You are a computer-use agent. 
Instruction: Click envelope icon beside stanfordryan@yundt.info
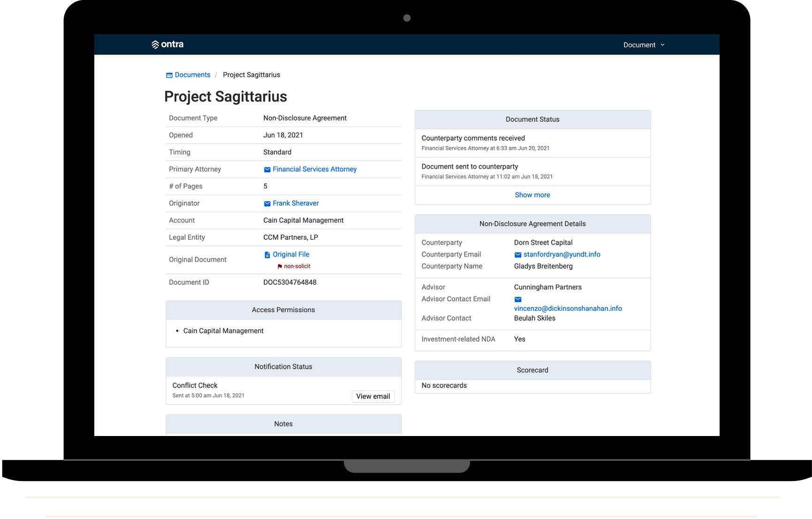coord(518,255)
